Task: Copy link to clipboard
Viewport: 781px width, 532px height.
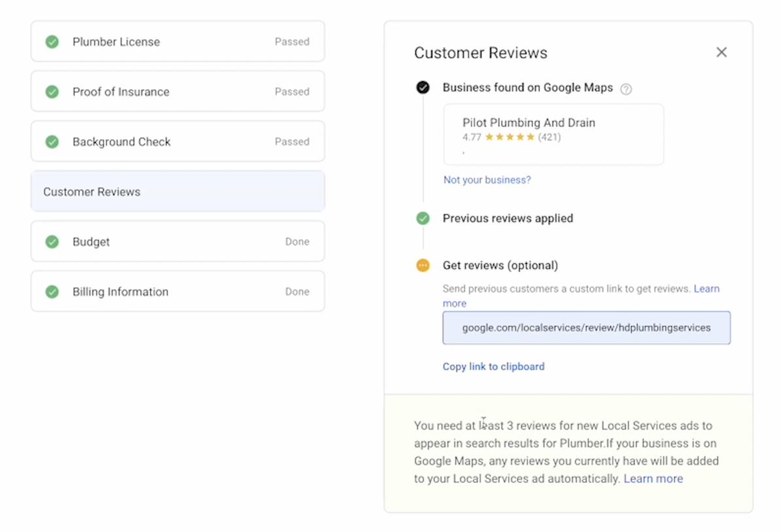Action: (x=494, y=366)
